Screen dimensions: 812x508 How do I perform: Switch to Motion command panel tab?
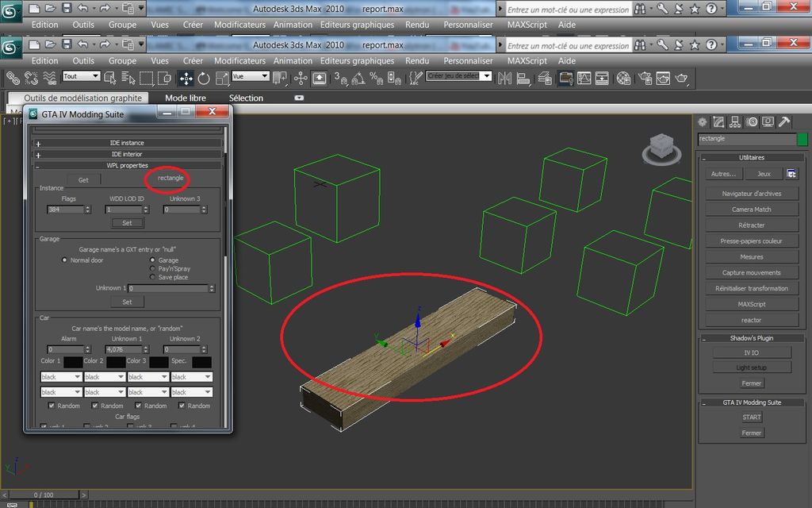coord(752,122)
